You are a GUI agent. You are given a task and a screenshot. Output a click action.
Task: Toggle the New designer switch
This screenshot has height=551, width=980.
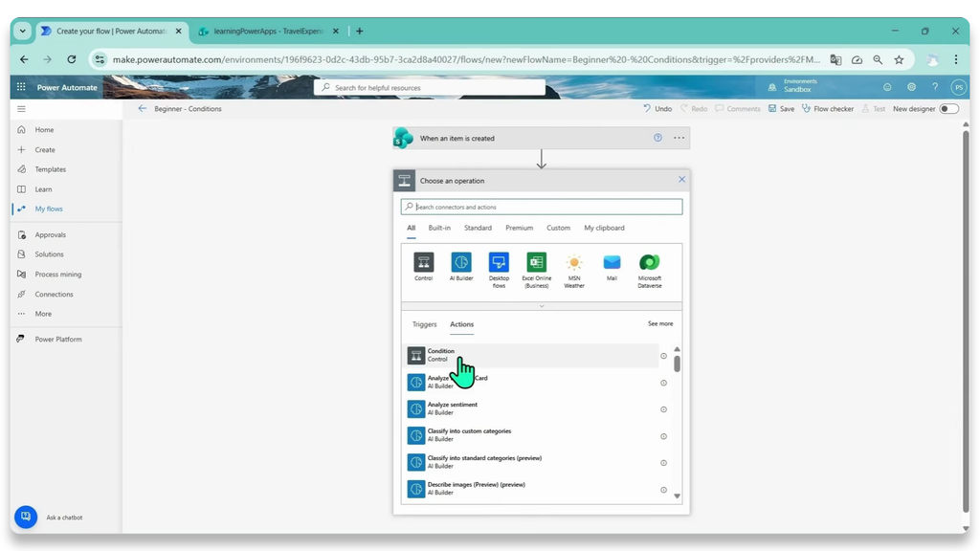pos(948,109)
